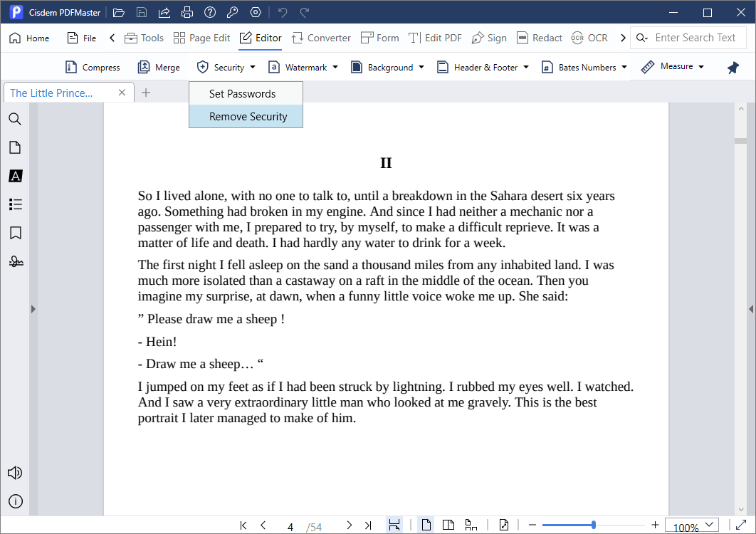Screen dimensions: 756x534
Task: Go to the previous page
Action: pos(263,525)
